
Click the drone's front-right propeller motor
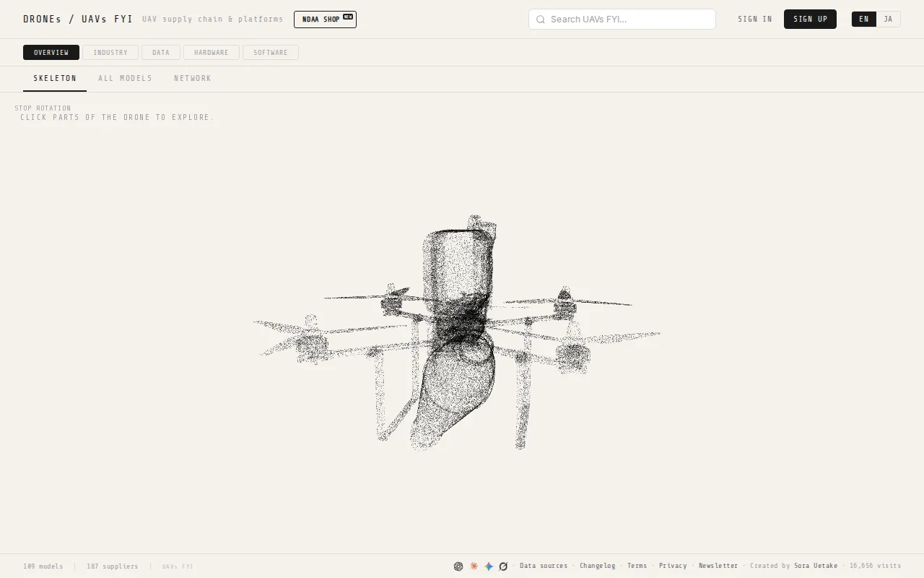click(x=573, y=355)
